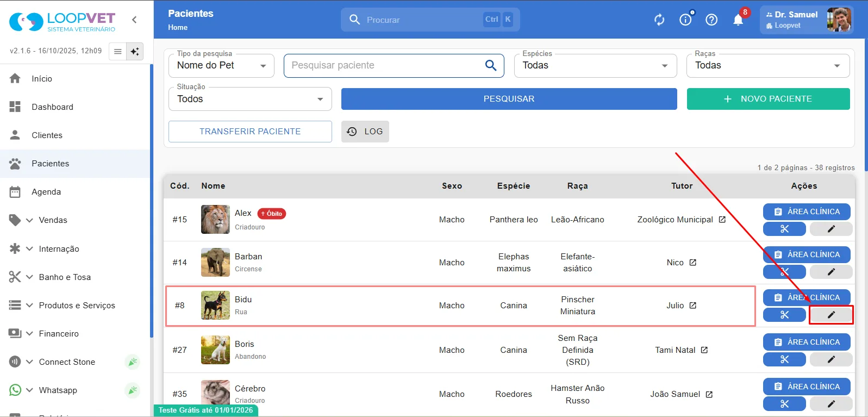This screenshot has width=868, height=417.
Task: Click the scissors grooming icon for Alex
Action: [x=784, y=229]
